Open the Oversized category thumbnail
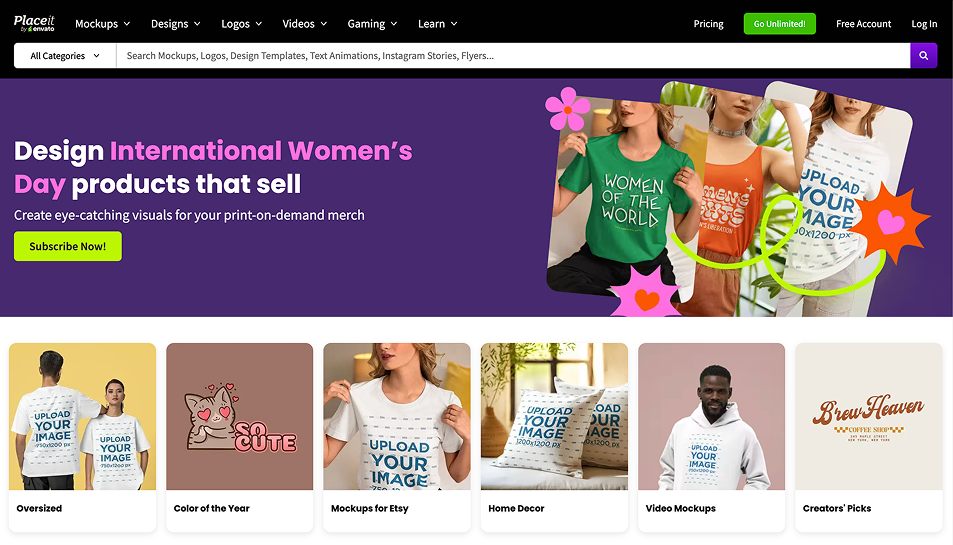This screenshot has height=545, width=953. 82,417
